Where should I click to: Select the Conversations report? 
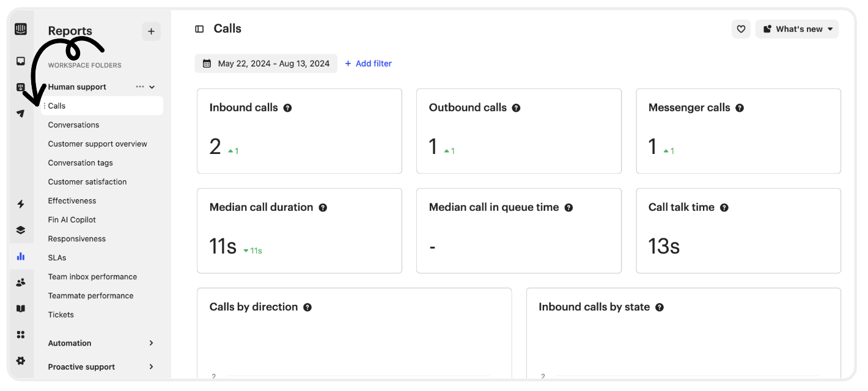tap(73, 125)
